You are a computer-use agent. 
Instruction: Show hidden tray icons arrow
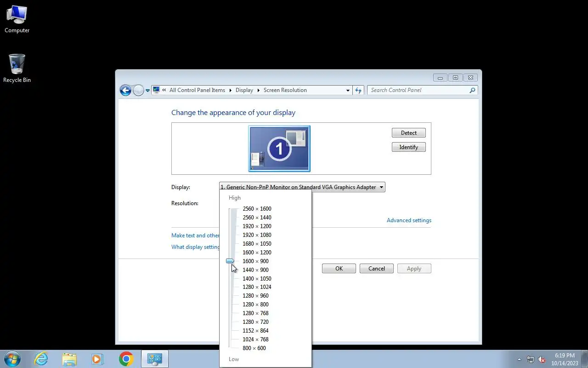coord(519,360)
